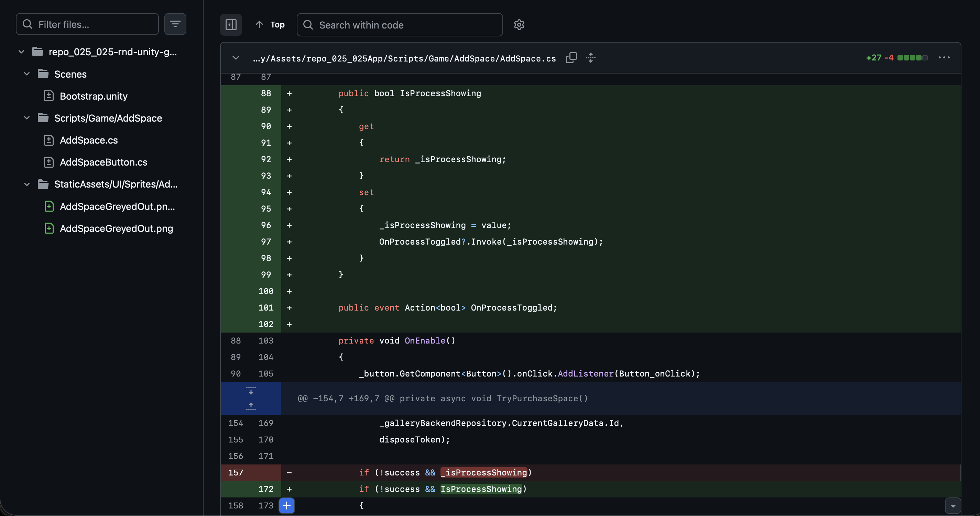Collapse the repo_025_025-rnd-unity root folder
Viewport: 980px width, 516px height.
point(21,52)
